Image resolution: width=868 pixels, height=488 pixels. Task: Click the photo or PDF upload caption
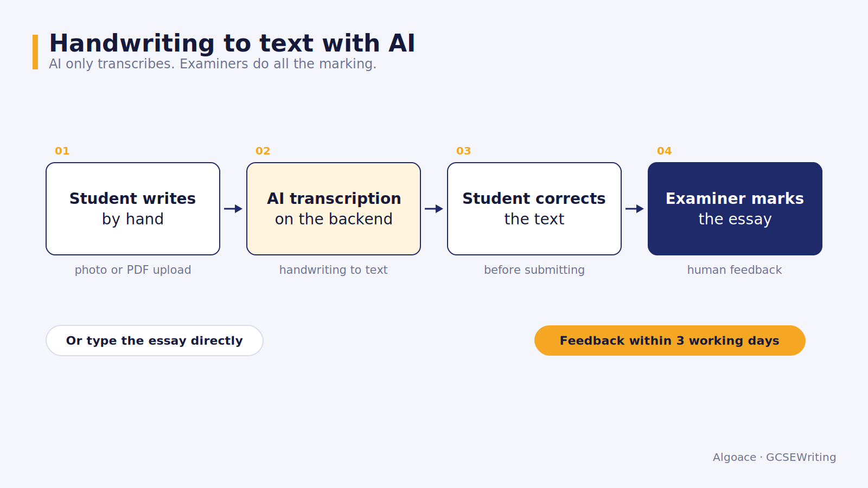pos(133,270)
